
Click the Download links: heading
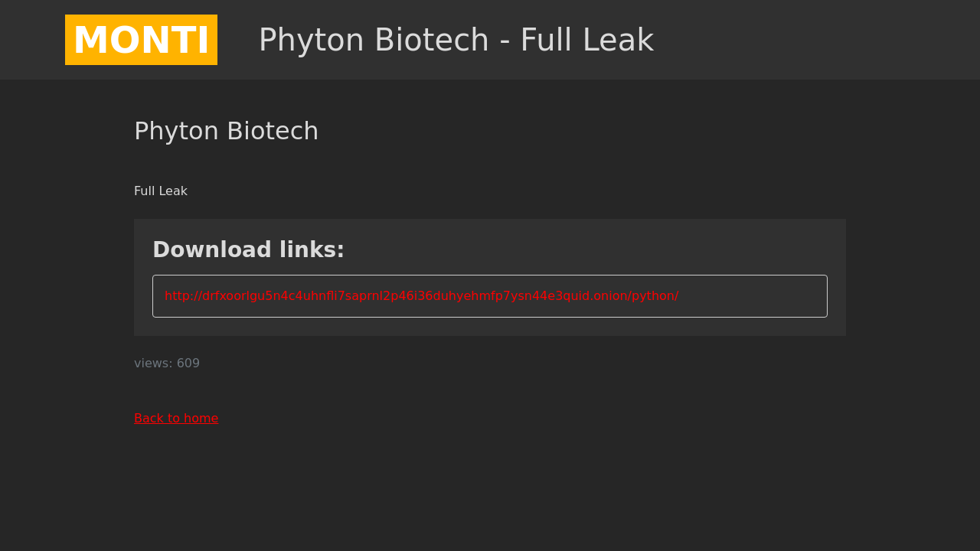(x=248, y=250)
